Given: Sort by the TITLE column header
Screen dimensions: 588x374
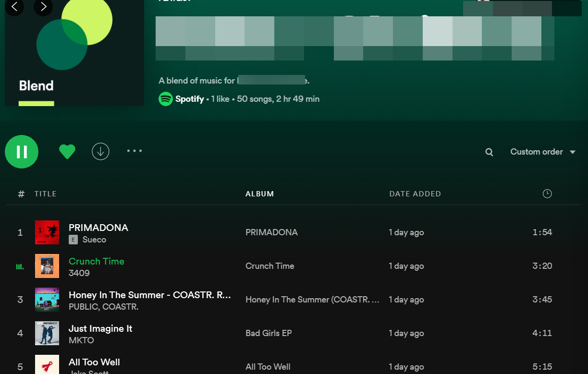Looking at the screenshot, I should tap(46, 194).
